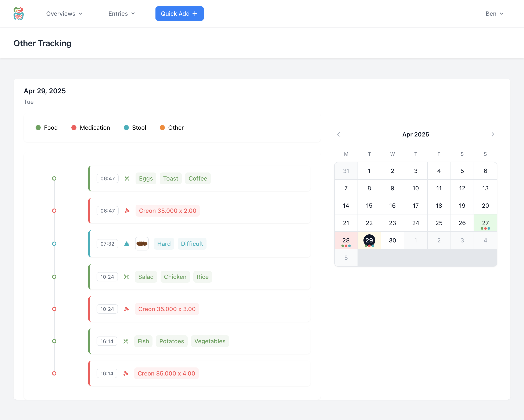
Task: Click the fork-knife icon beside Fish entry
Action: (x=126, y=341)
